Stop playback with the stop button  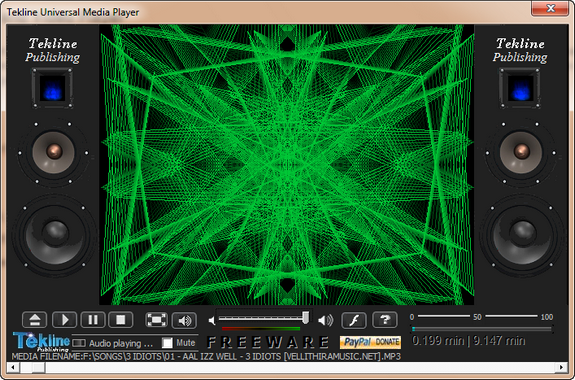[121, 320]
